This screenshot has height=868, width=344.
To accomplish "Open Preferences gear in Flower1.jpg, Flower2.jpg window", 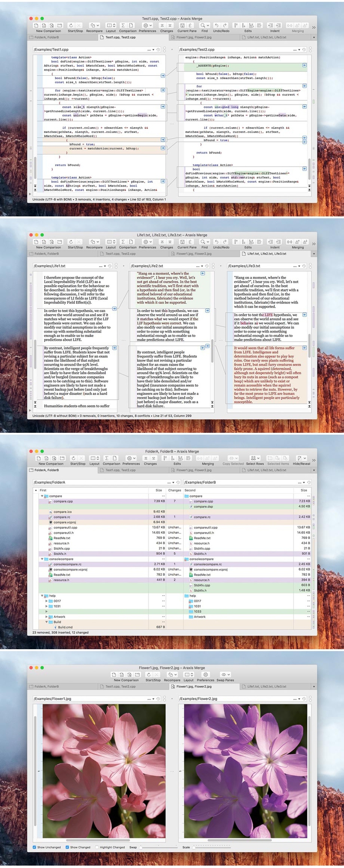I will point(205,675).
